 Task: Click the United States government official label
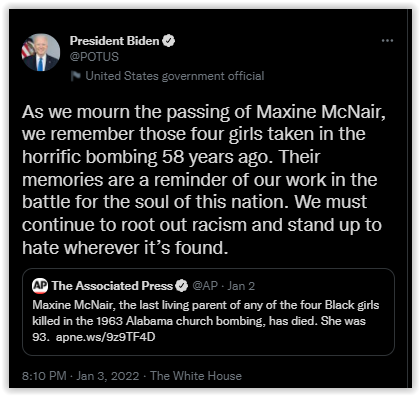(x=175, y=76)
